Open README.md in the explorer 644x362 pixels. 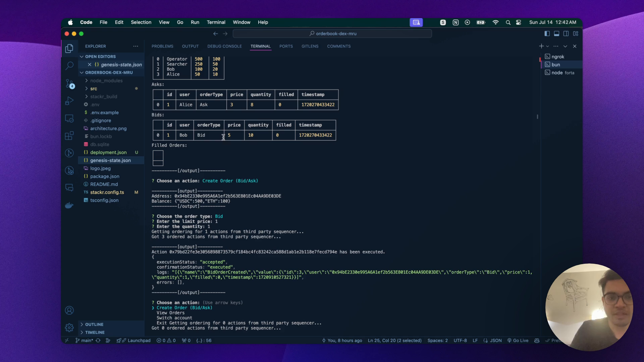coord(104,184)
